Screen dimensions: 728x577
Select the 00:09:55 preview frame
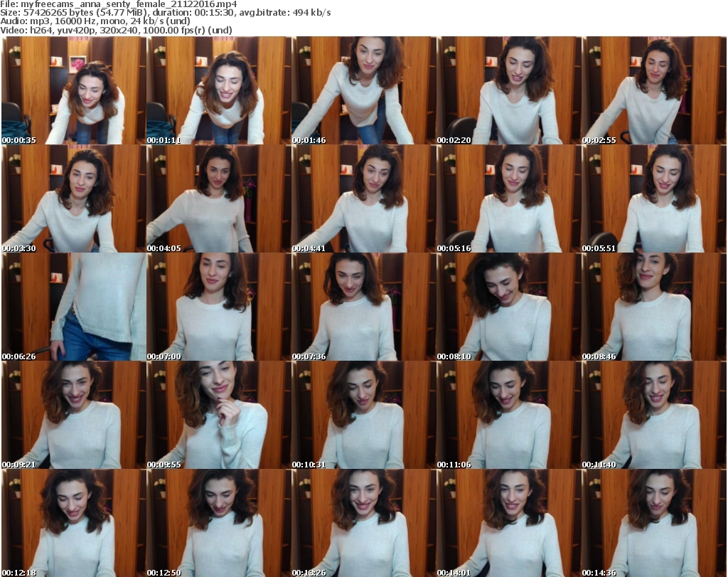[219, 415]
